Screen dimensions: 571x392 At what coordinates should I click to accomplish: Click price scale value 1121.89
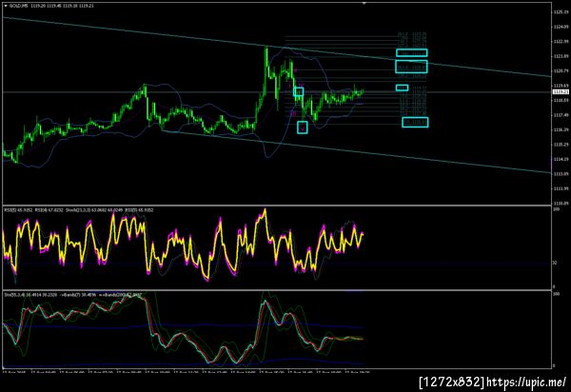pyautogui.click(x=561, y=56)
